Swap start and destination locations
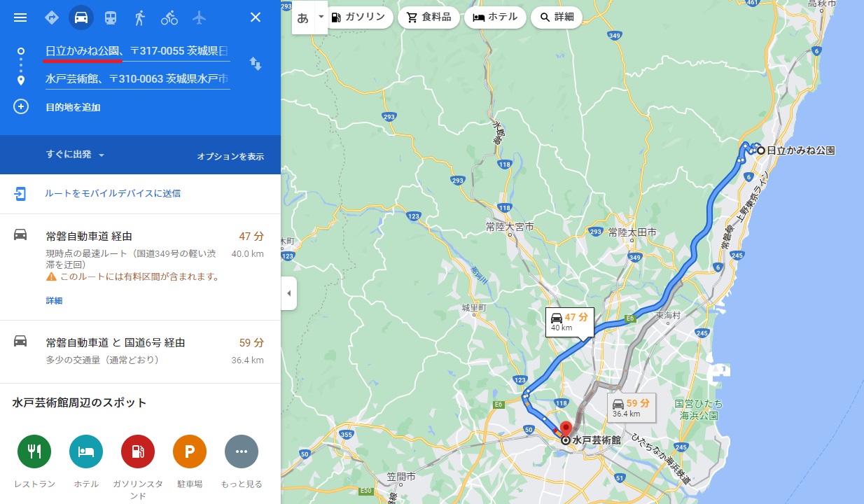 pyautogui.click(x=256, y=64)
